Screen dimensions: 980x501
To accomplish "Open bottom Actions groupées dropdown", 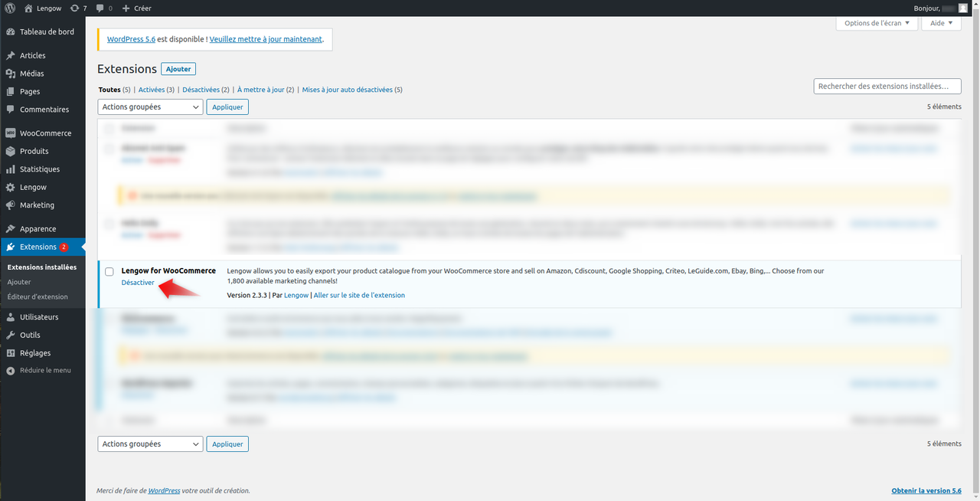I will tap(150, 444).
